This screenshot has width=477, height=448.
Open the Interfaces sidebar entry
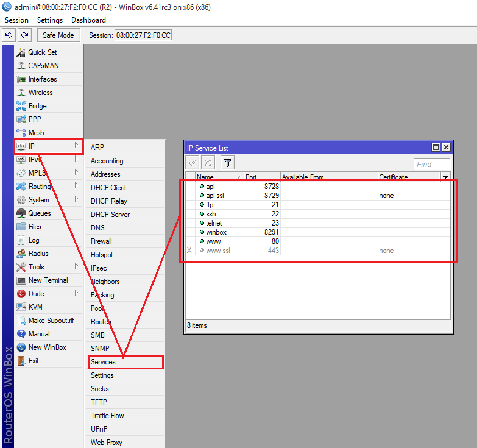(x=49, y=79)
